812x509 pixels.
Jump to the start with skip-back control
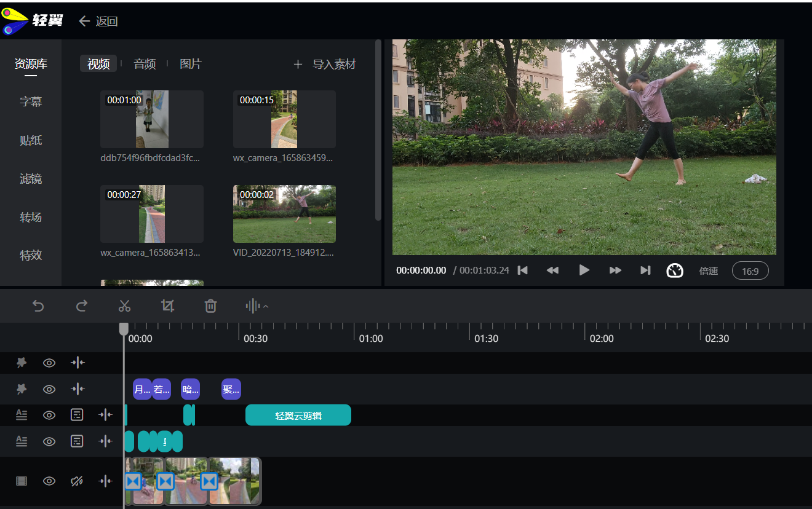[x=522, y=270]
